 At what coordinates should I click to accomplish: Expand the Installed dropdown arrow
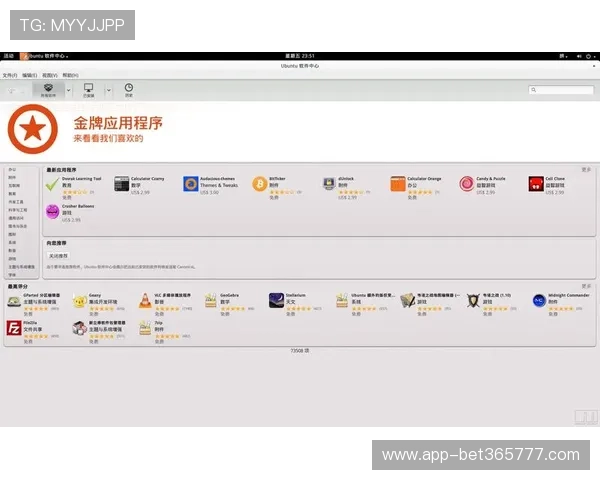point(108,91)
